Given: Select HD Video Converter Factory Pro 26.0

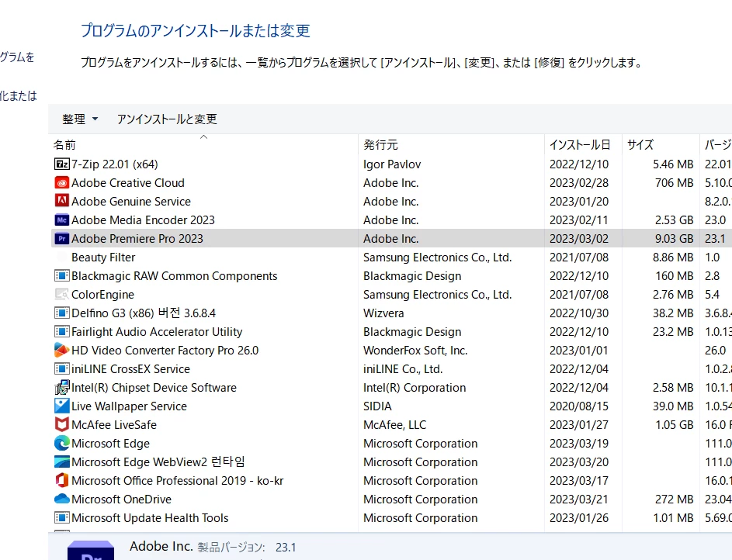Looking at the screenshot, I should click(165, 350).
